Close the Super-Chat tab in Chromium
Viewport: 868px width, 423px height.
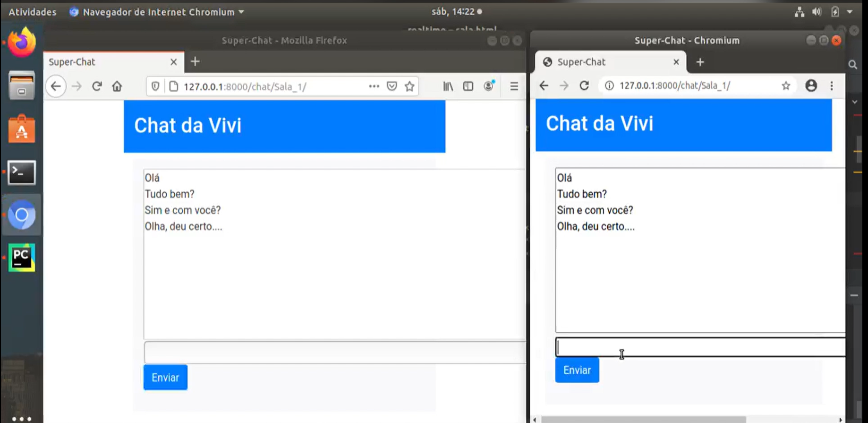[x=676, y=62]
